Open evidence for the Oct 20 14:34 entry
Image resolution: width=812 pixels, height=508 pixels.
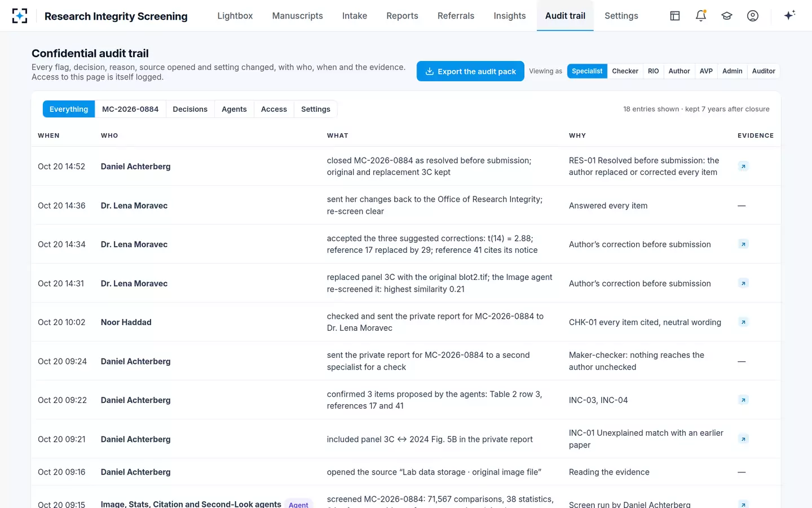pyautogui.click(x=743, y=244)
